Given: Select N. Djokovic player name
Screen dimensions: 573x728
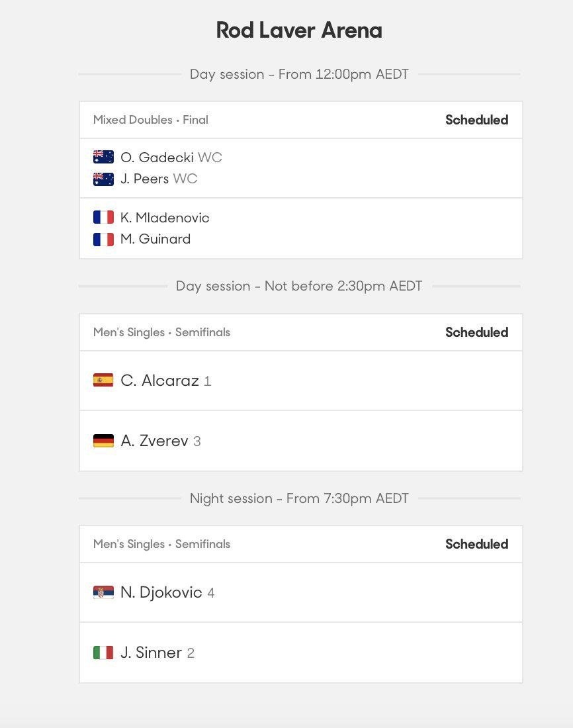Looking at the screenshot, I should click(161, 592).
